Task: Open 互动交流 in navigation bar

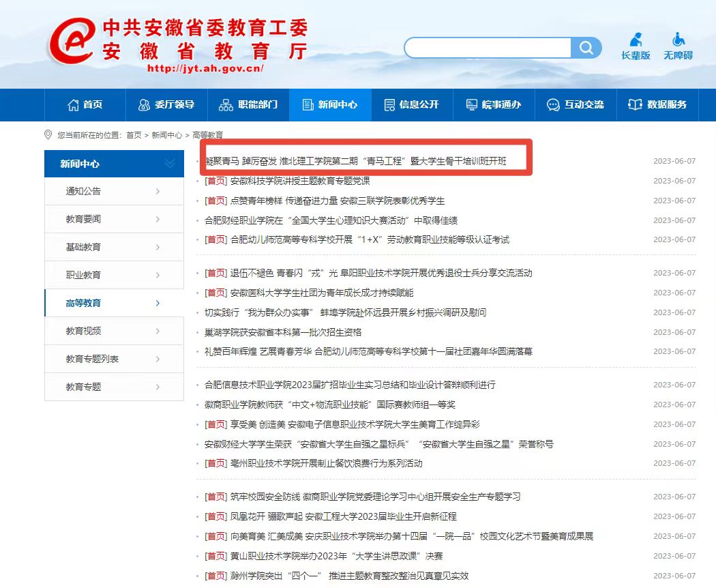Action: [x=576, y=104]
